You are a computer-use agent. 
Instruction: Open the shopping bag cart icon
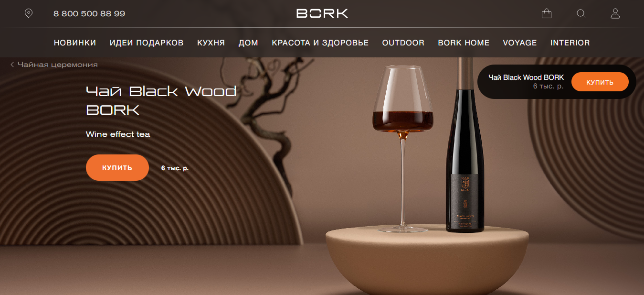(x=547, y=13)
